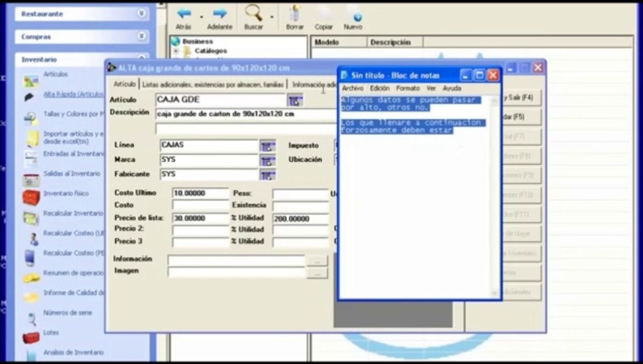The width and height of the screenshot is (643, 364).
Task: Click the Recalcular Inventario icon
Action: click(31, 218)
